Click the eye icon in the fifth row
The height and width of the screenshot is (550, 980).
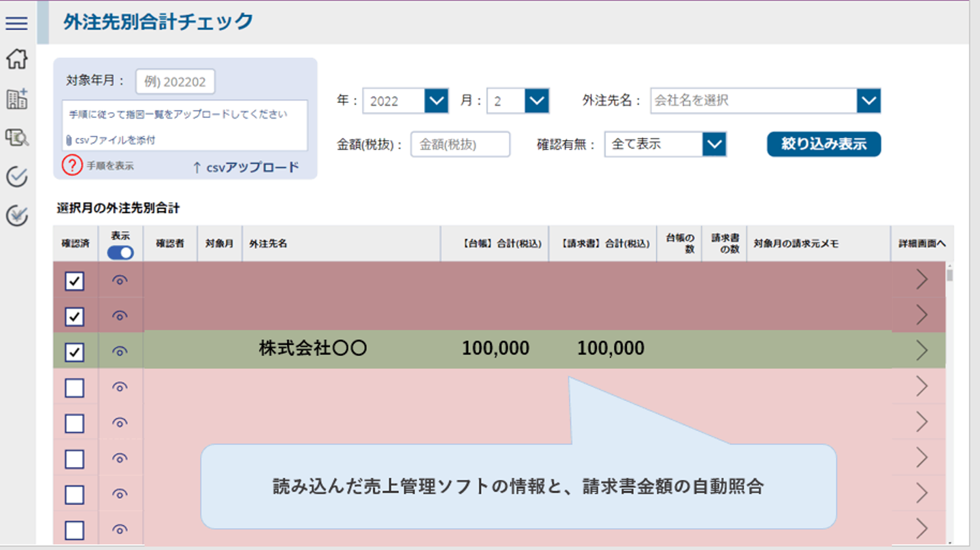coord(120,423)
